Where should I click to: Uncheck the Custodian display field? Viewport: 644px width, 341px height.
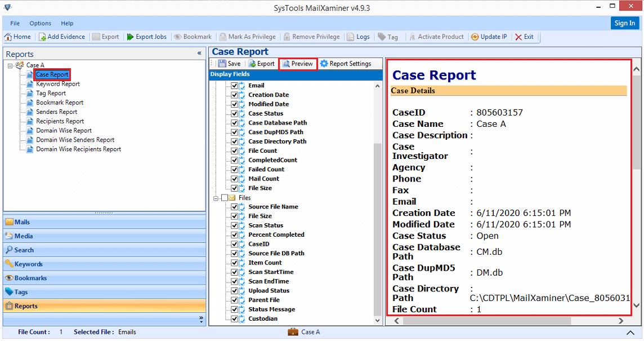(235, 318)
